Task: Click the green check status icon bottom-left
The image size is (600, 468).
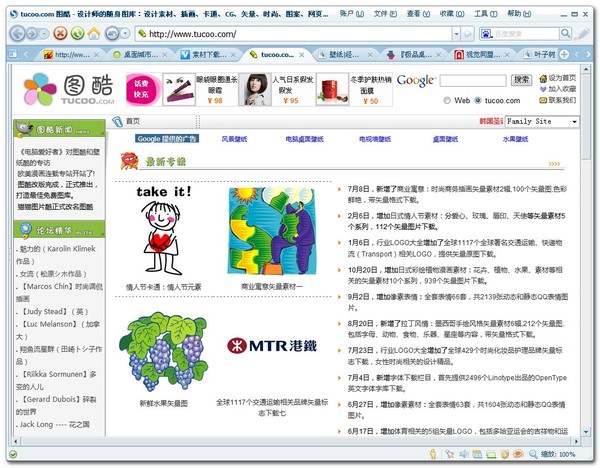Action: coord(13,454)
